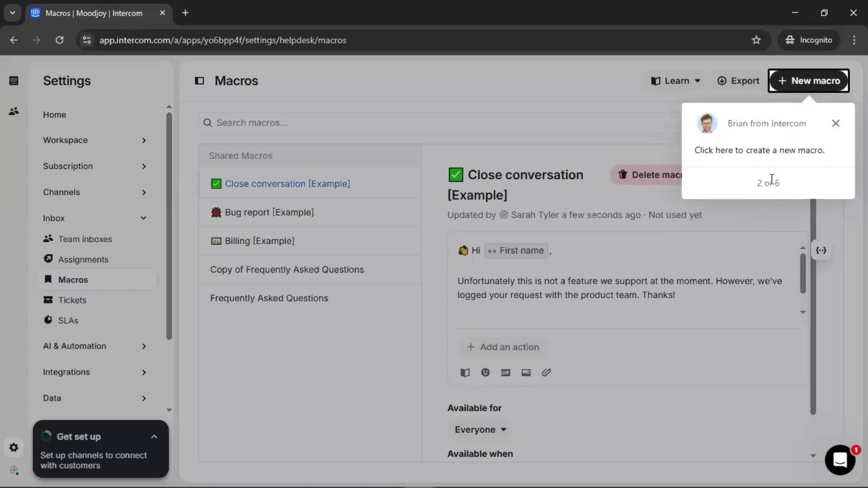This screenshot has height=488, width=868.
Task: Open the Intercom inbox icon in left rail
Action: point(14,81)
